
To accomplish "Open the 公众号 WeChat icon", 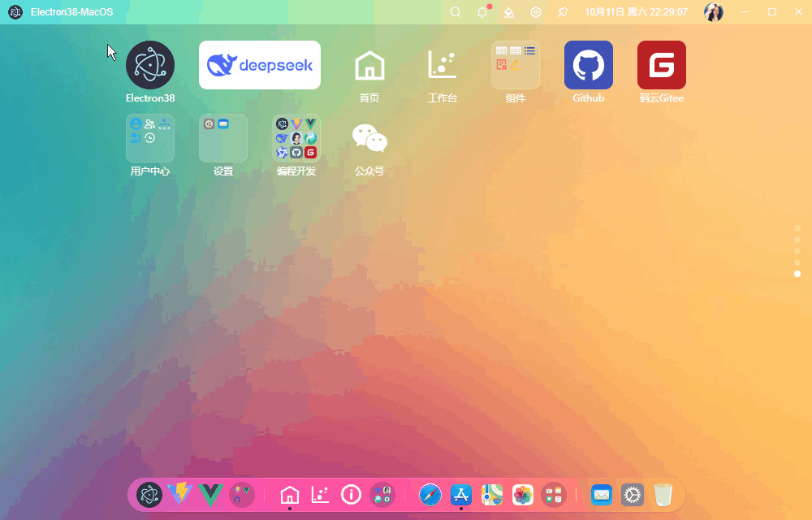I will pyautogui.click(x=369, y=138).
